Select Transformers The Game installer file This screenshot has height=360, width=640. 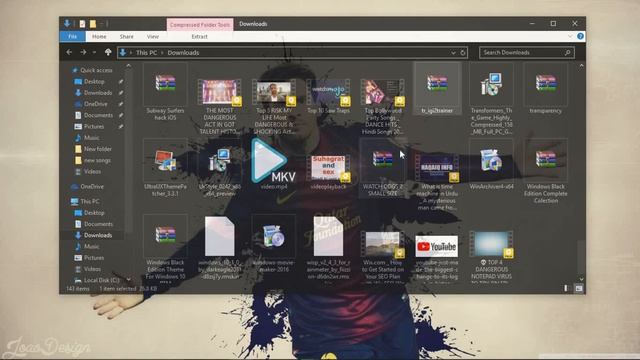click(x=491, y=99)
